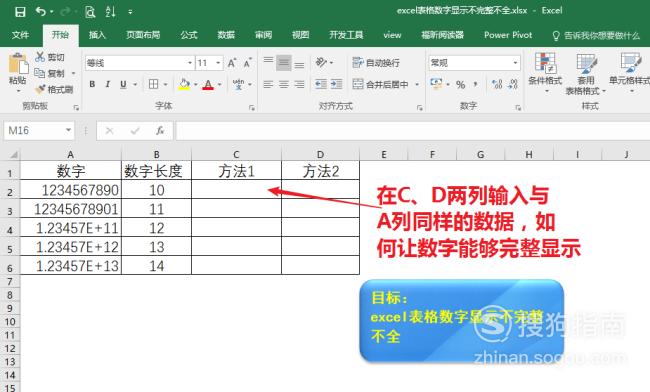Open the alignment group dialog launcher
650x392 pixels.
click(420, 108)
